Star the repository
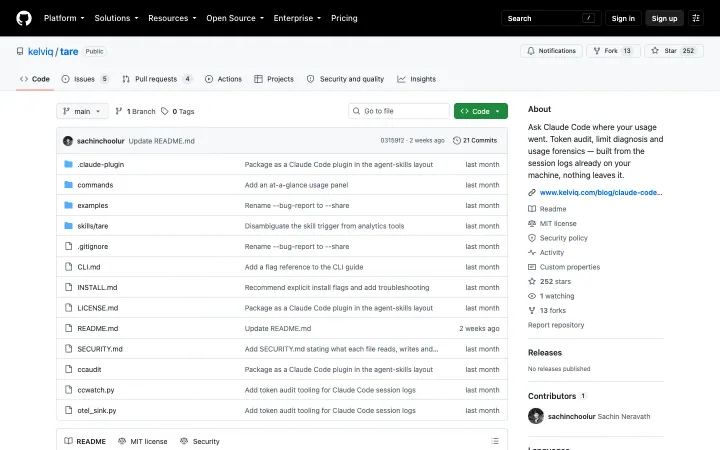The width and height of the screenshot is (720, 450). [674, 51]
